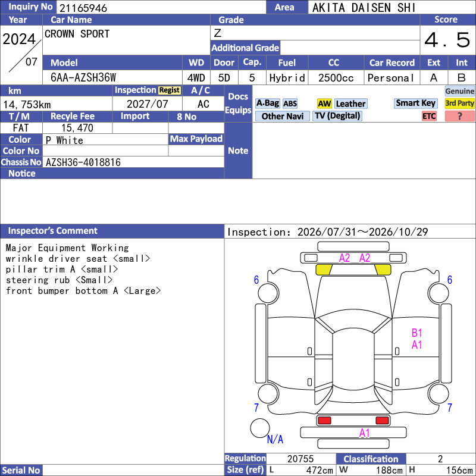This screenshot has width=476, height=476.
Task: Click the Inquiry No value 21165946
Action: [83, 8]
